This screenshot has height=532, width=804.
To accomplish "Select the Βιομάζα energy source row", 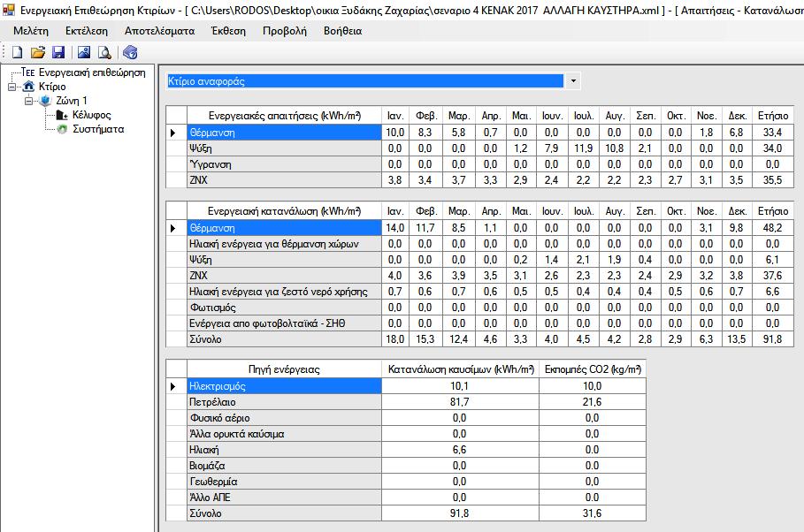I will [x=406, y=466].
